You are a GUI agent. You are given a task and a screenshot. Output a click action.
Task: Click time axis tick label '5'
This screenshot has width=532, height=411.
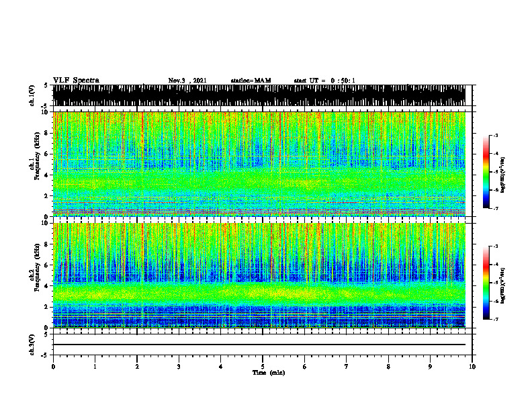click(263, 367)
